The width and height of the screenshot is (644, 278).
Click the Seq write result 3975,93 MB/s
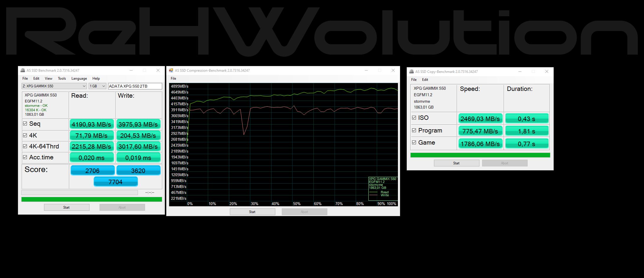[138, 124]
